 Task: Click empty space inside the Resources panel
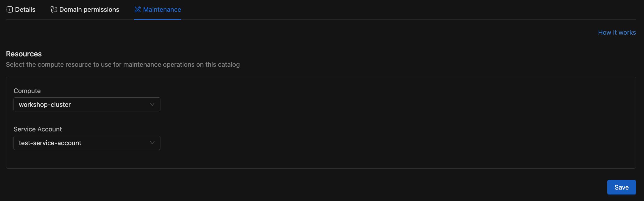[x=373, y=123]
